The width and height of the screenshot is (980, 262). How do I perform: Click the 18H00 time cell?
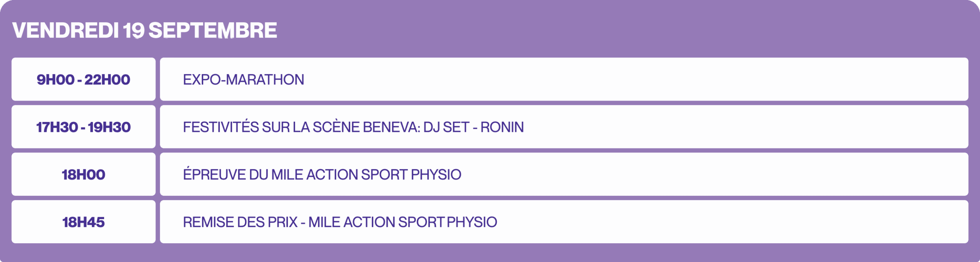click(x=83, y=174)
